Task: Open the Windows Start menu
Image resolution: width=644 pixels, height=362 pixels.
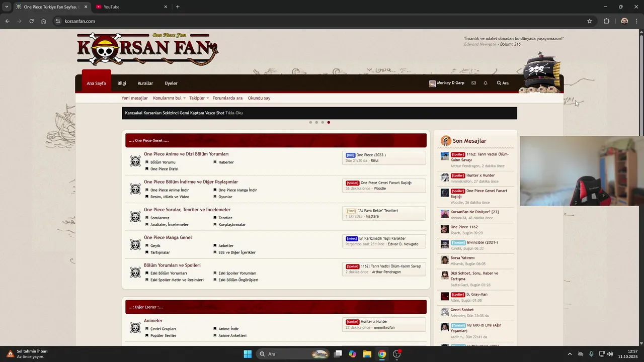Action: click(x=248, y=354)
